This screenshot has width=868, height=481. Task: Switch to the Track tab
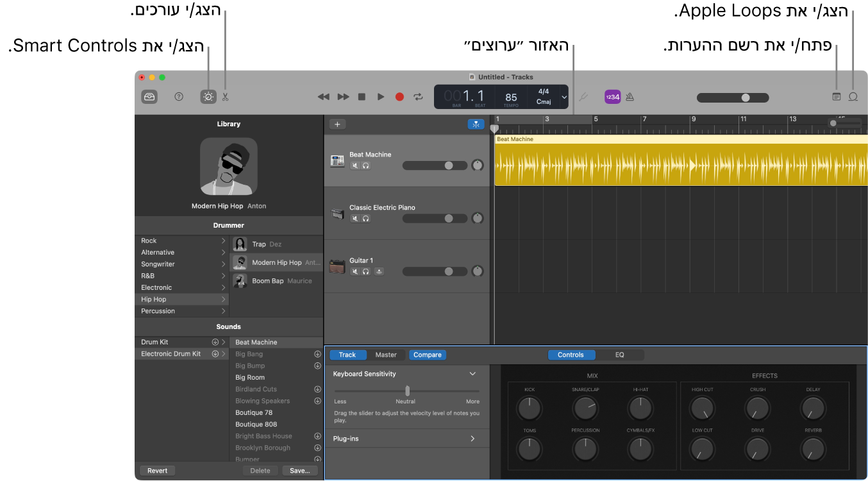pyautogui.click(x=347, y=355)
